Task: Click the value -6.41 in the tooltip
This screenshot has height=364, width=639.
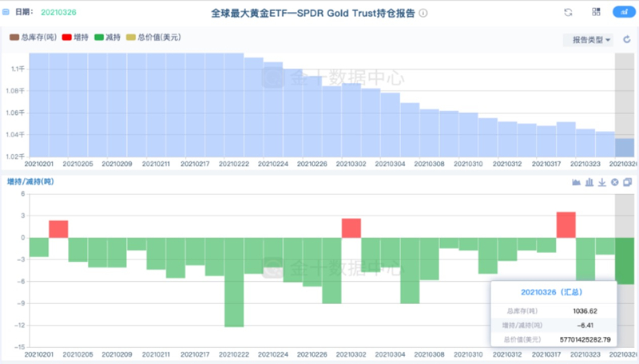Action: (585, 326)
